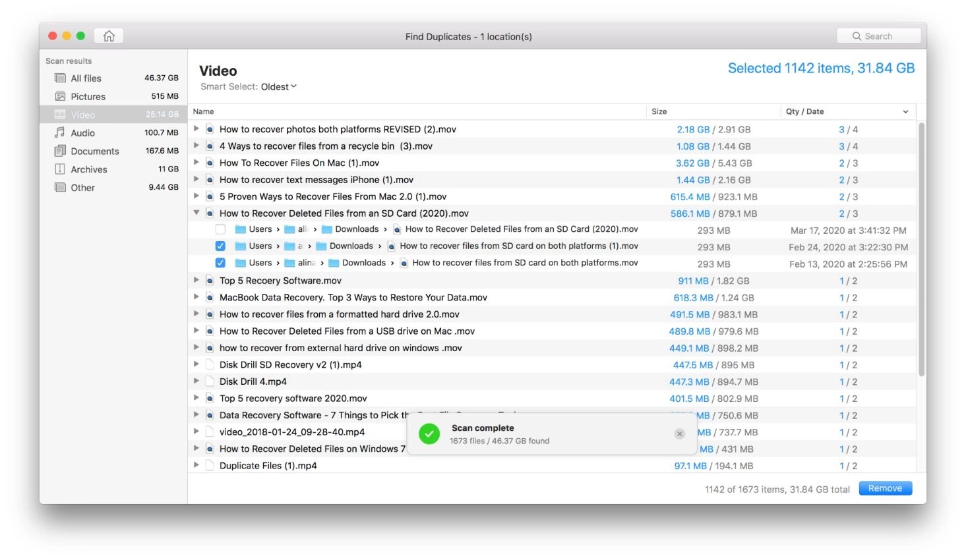This screenshot has height=560, width=966.
Task: Select the Other files category
Action: [82, 187]
